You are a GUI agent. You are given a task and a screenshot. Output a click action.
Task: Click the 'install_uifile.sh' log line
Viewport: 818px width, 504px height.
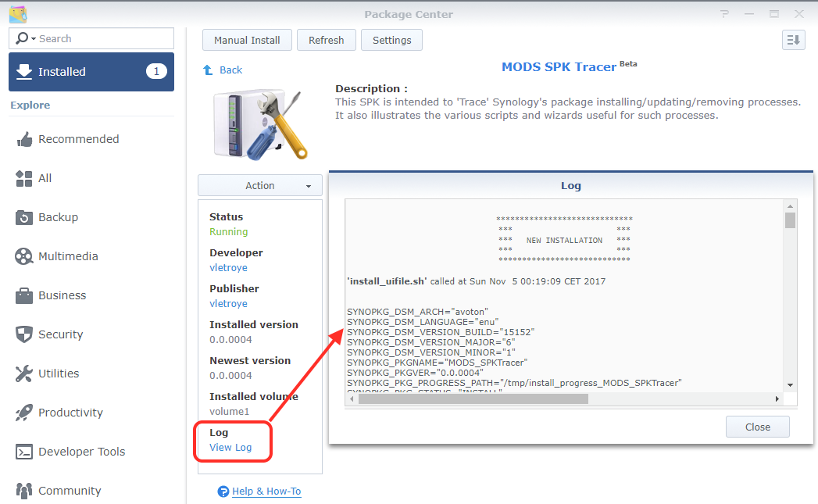click(x=477, y=282)
